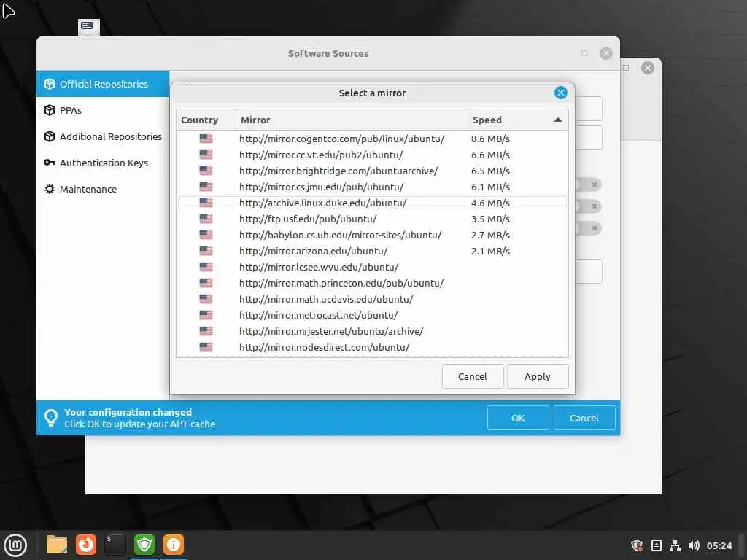
Task: Click the 6.6 MB/s speed value
Action: [490, 155]
